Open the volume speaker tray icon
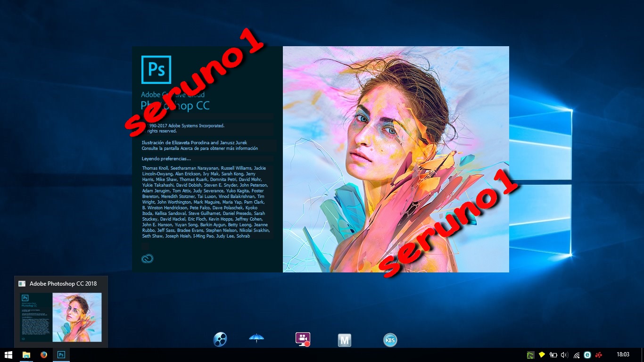Image resolution: width=644 pixels, height=362 pixels. (x=565, y=355)
